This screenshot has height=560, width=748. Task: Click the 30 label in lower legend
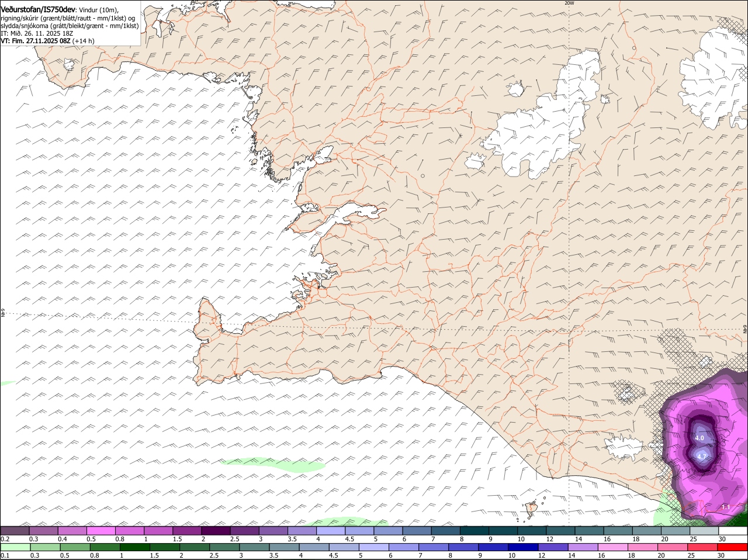721,555
